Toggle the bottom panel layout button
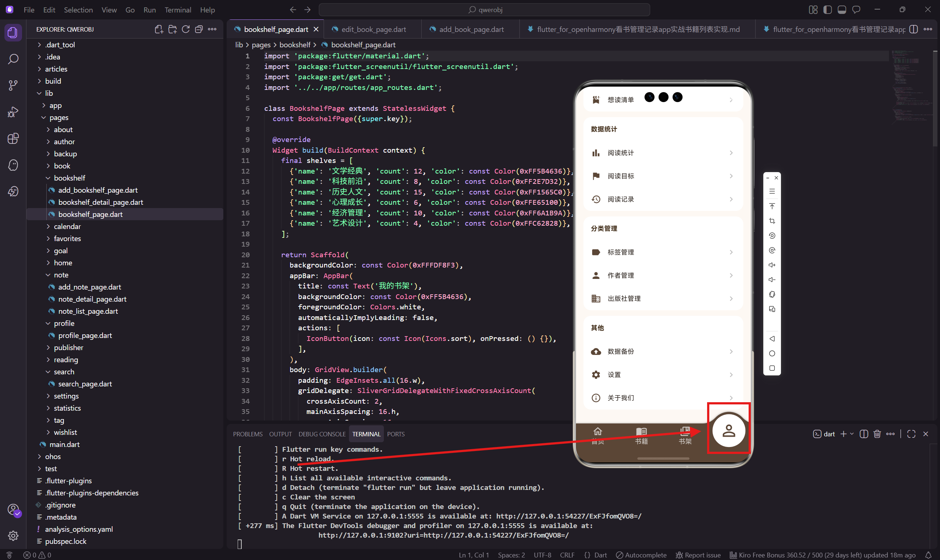Viewport: 940px width, 560px height. coord(842,10)
